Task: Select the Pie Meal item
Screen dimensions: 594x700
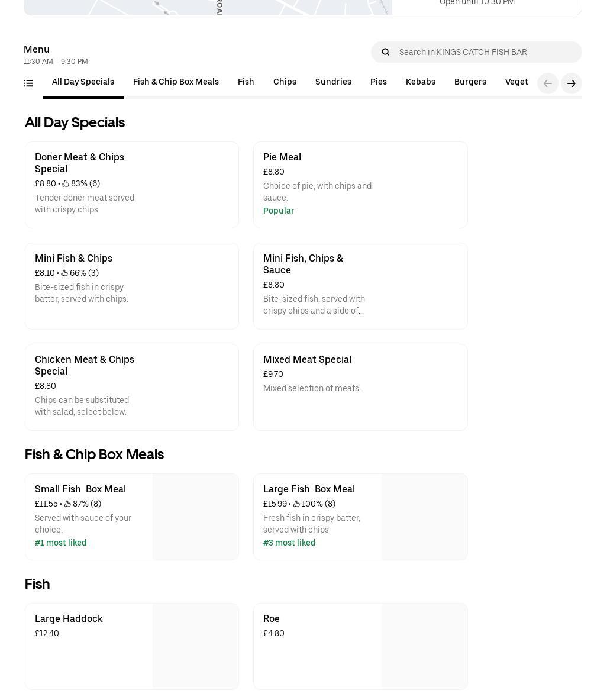Action: click(360, 185)
